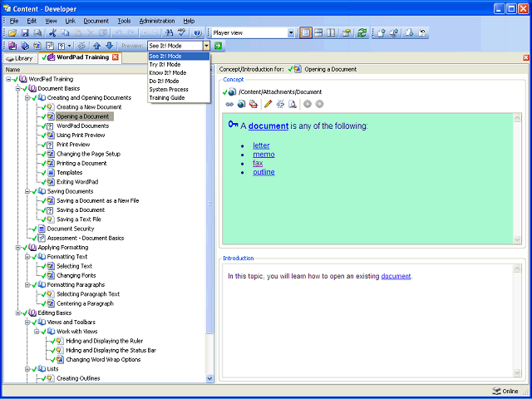Select Printing a Document tree item

pos(81,163)
